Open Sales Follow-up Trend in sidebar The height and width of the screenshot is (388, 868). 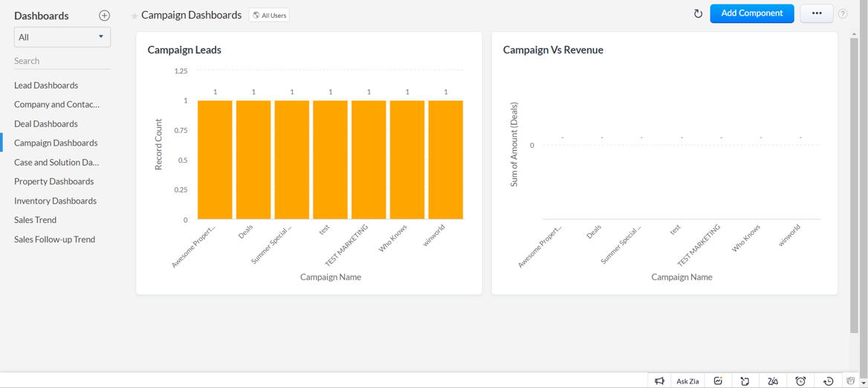tap(55, 239)
